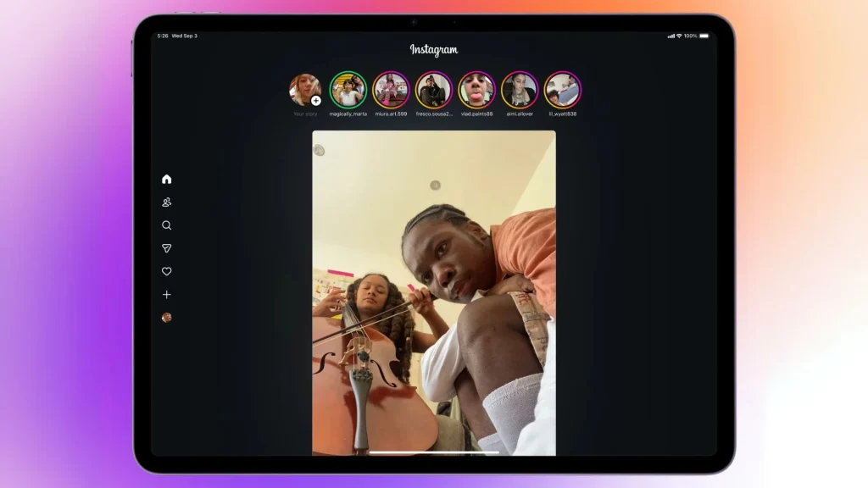Create a new post with plus icon
868x488 pixels.
point(166,295)
